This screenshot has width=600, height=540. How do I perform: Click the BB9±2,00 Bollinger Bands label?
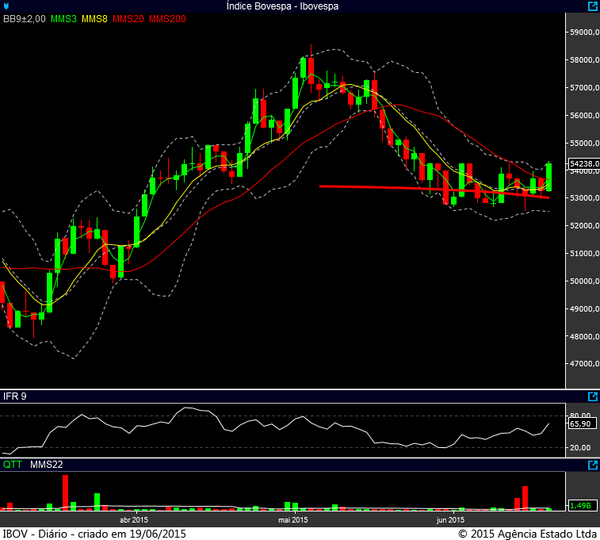tap(21, 20)
